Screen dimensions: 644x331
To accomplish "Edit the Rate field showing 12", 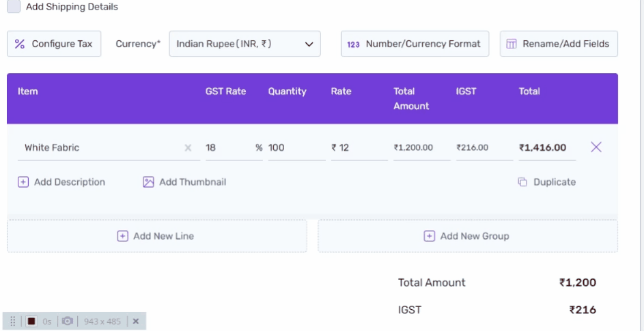I will click(359, 148).
